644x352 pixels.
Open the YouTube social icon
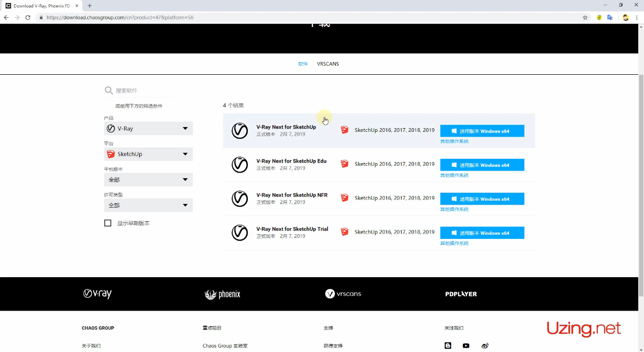click(466, 346)
